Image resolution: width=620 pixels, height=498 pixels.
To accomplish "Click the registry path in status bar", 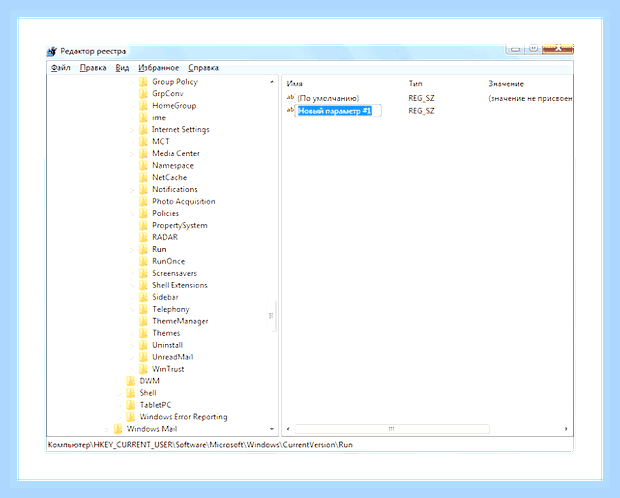I will tap(200, 445).
